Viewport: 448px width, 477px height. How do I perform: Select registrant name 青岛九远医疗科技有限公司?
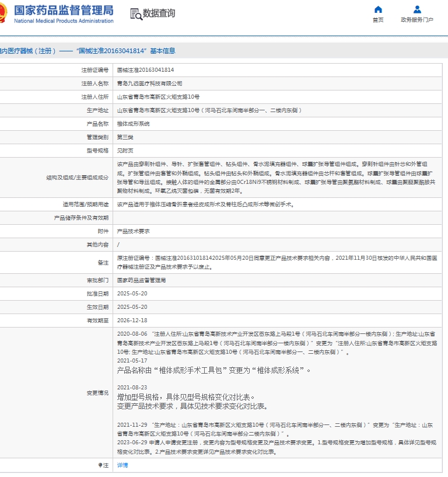click(149, 83)
